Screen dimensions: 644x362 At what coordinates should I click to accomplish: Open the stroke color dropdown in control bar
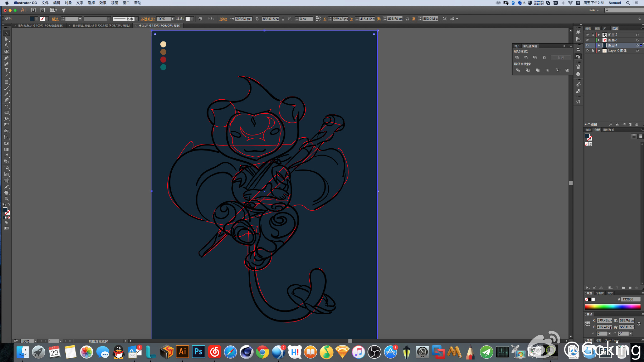[x=47, y=19]
